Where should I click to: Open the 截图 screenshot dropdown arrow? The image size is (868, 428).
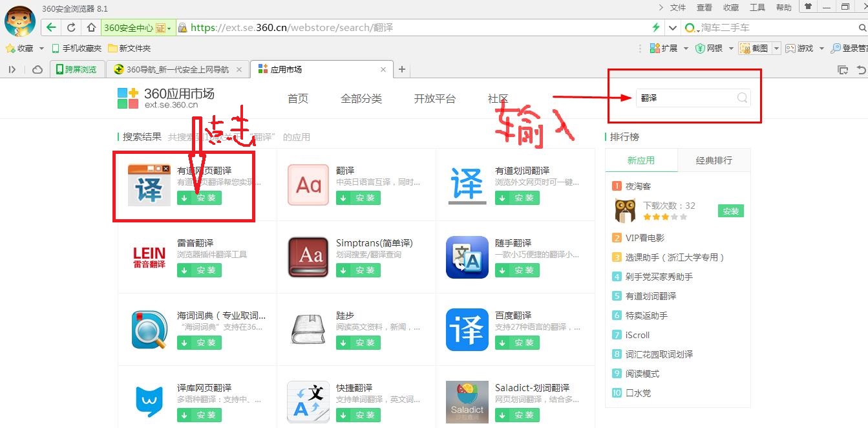pos(775,48)
